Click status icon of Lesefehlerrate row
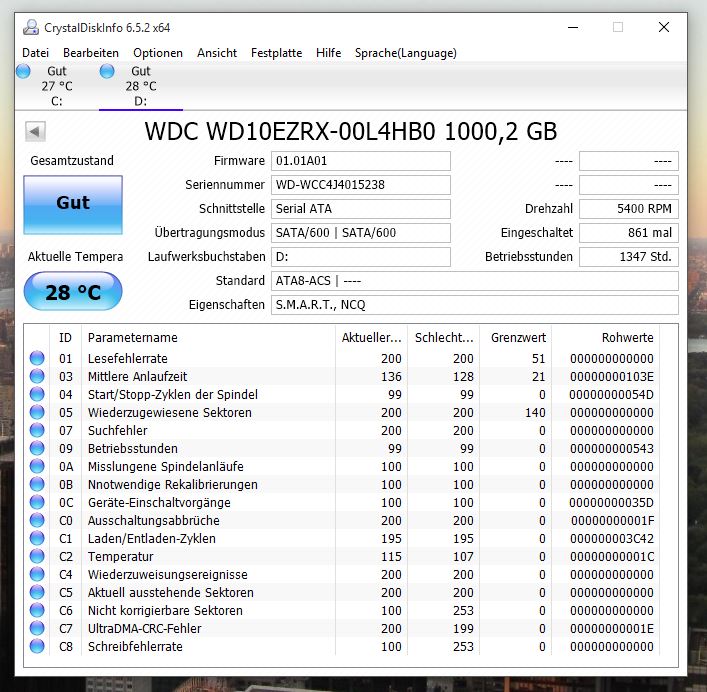 [37, 358]
